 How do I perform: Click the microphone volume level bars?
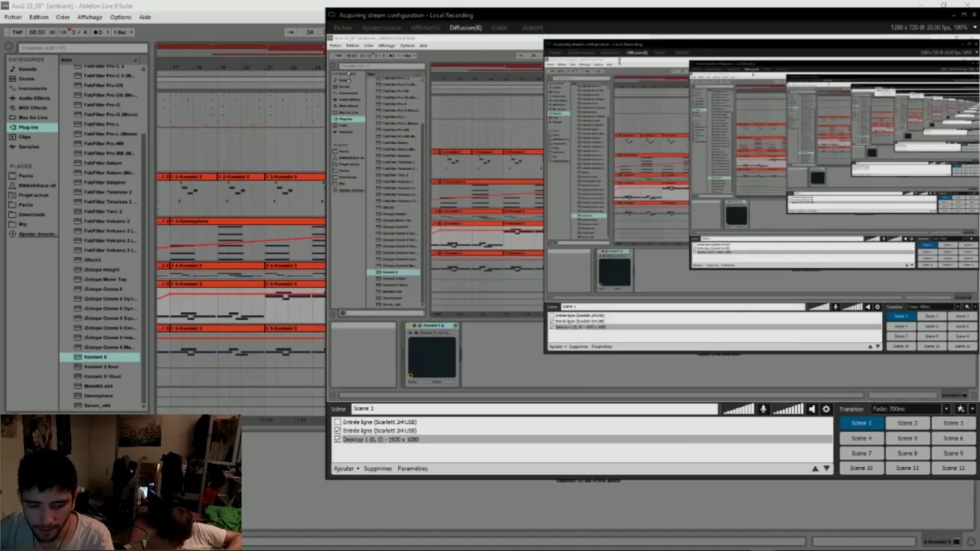pyautogui.click(x=738, y=409)
